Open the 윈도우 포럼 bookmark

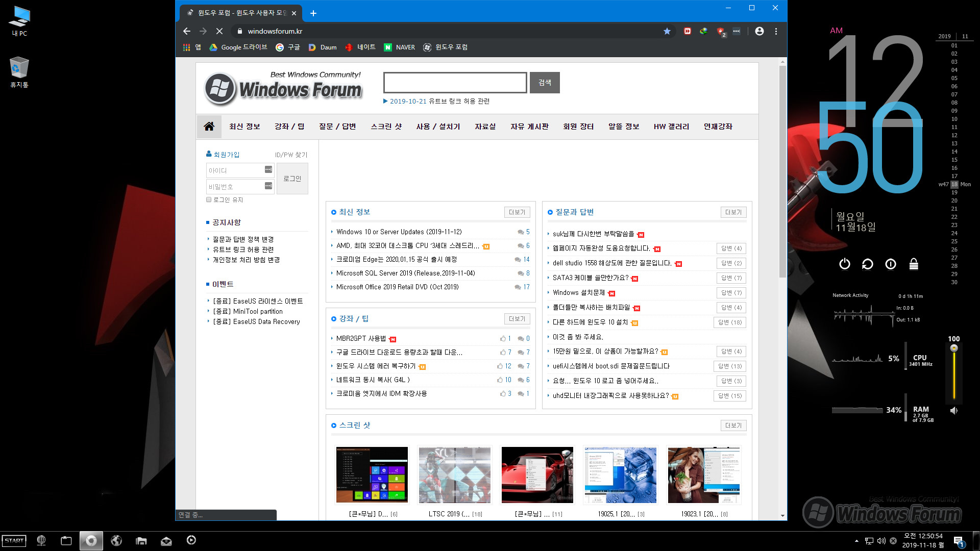pos(446,47)
